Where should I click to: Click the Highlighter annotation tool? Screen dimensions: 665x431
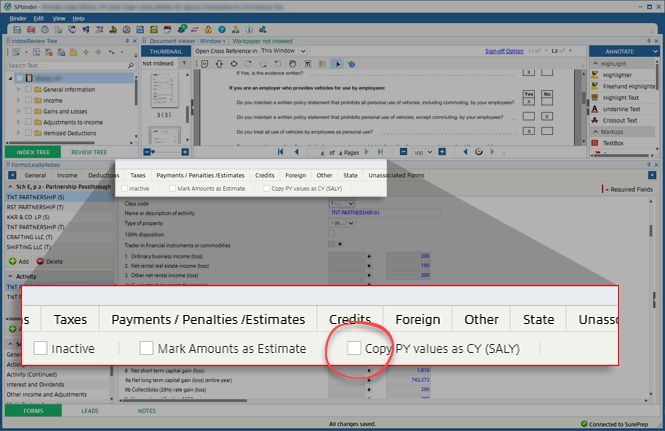pyautogui.click(x=621, y=74)
